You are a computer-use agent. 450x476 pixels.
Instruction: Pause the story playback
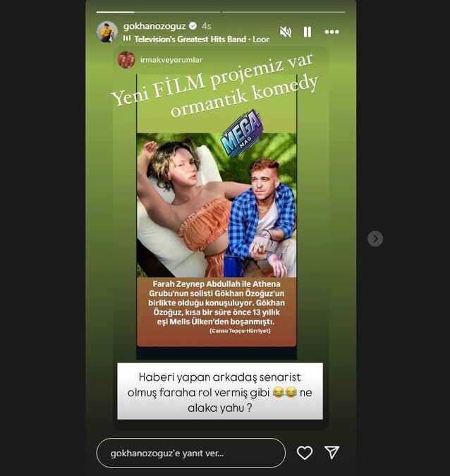tap(308, 32)
